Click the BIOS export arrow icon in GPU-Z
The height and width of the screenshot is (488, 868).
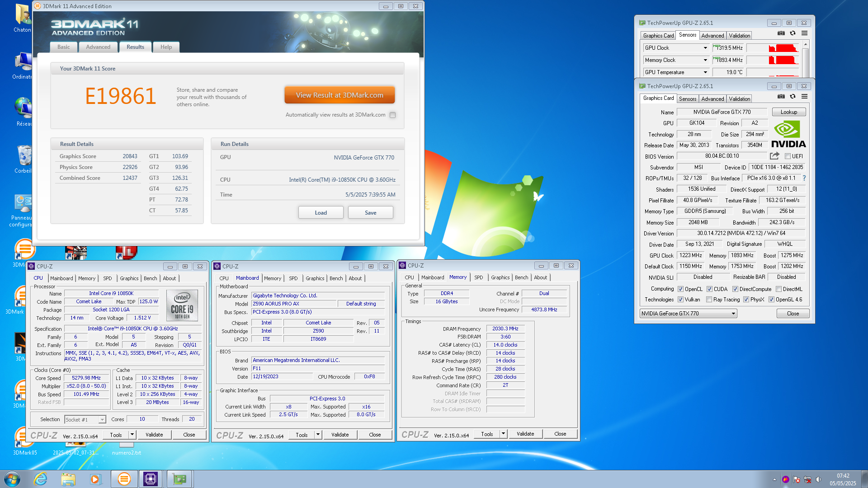click(774, 156)
